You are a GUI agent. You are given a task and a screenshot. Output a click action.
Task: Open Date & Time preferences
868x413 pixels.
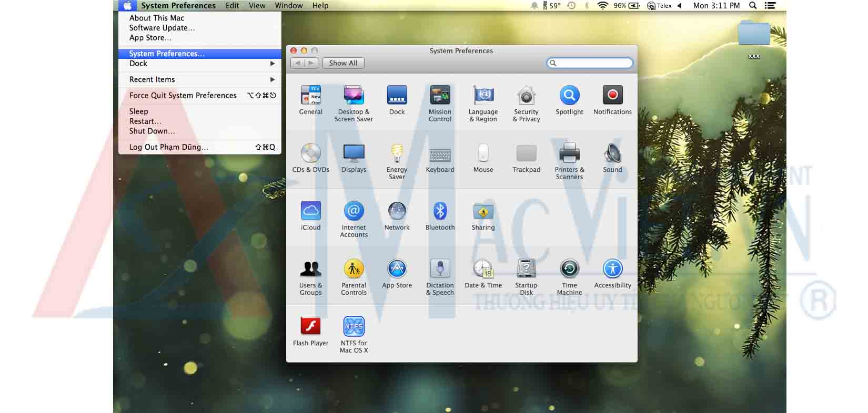(483, 274)
